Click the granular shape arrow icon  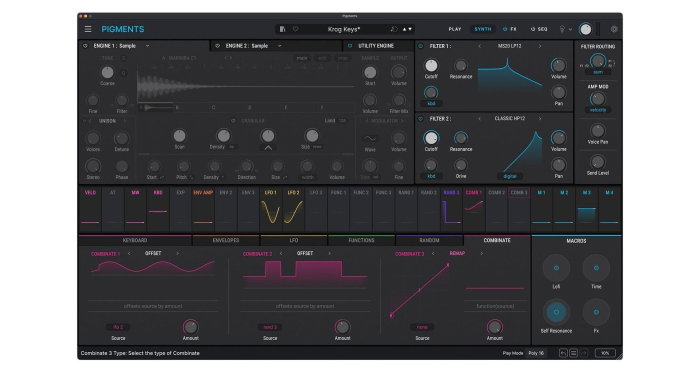click(x=268, y=148)
